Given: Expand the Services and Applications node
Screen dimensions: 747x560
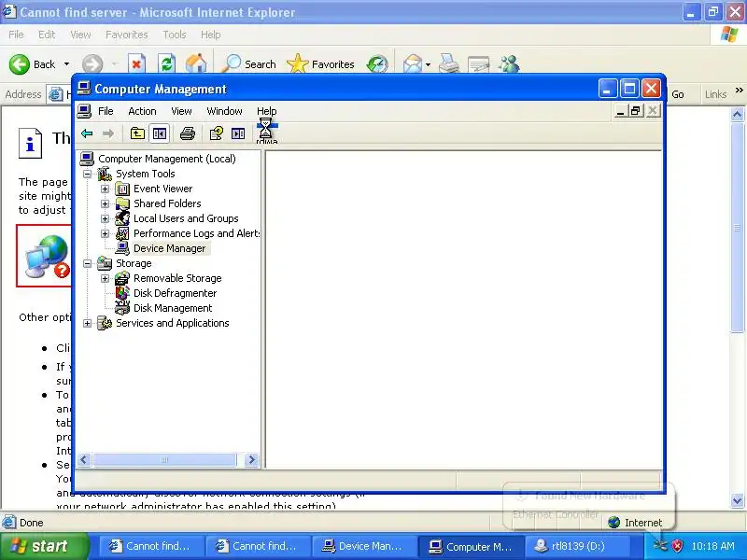Looking at the screenshot, I should pyautogui.click(x=87, y=323).
